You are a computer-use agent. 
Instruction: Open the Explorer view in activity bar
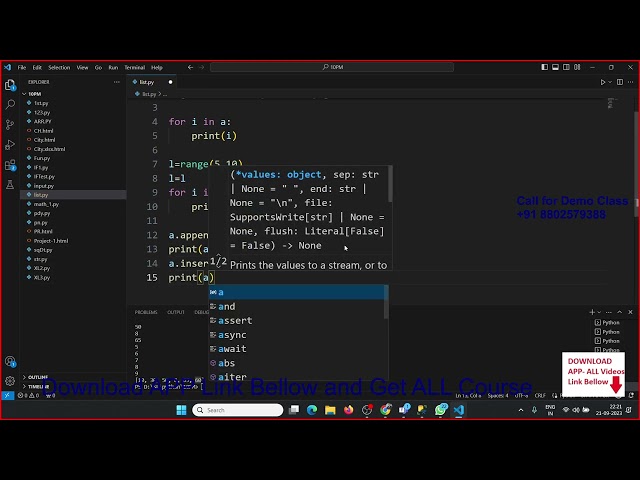click(x=10, y=85)
